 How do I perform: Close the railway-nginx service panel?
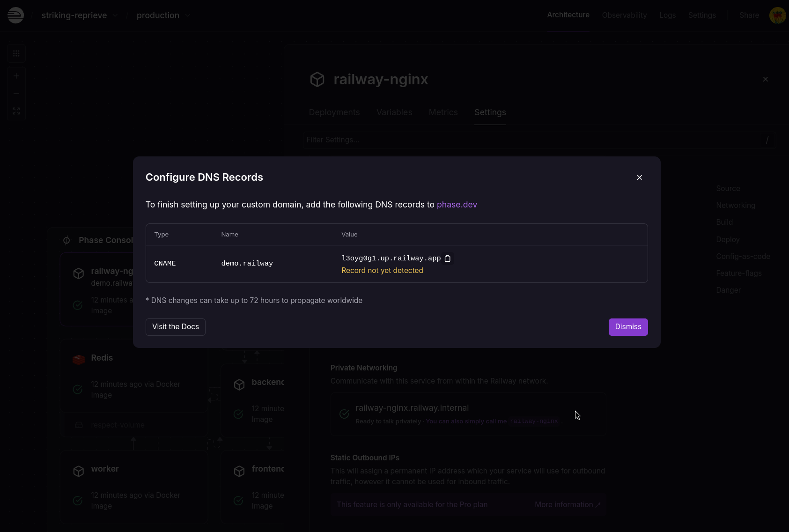tap(765, 79)
